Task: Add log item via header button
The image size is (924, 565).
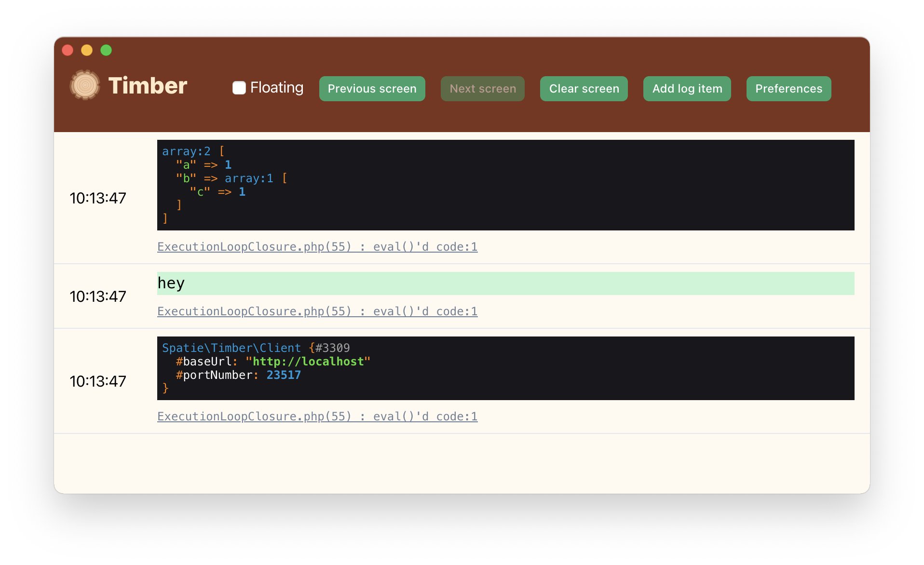Action: [687, 89]
